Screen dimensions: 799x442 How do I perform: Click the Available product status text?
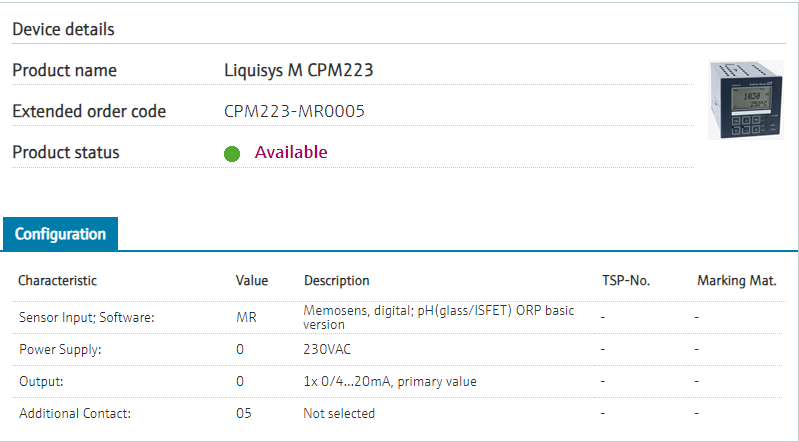pyautogui.click(x=291, y=152)
